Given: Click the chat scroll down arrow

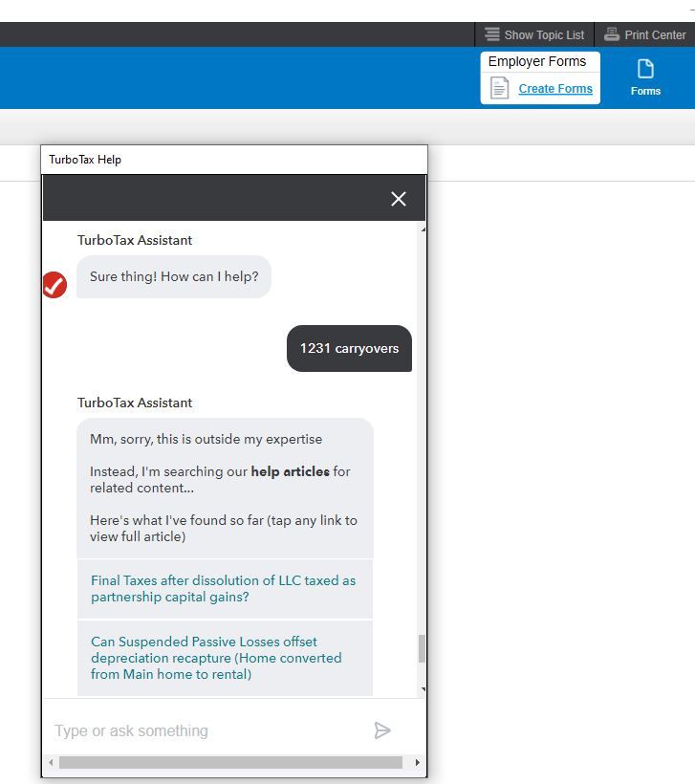Looking at the screenshot, I should [423, 689].
